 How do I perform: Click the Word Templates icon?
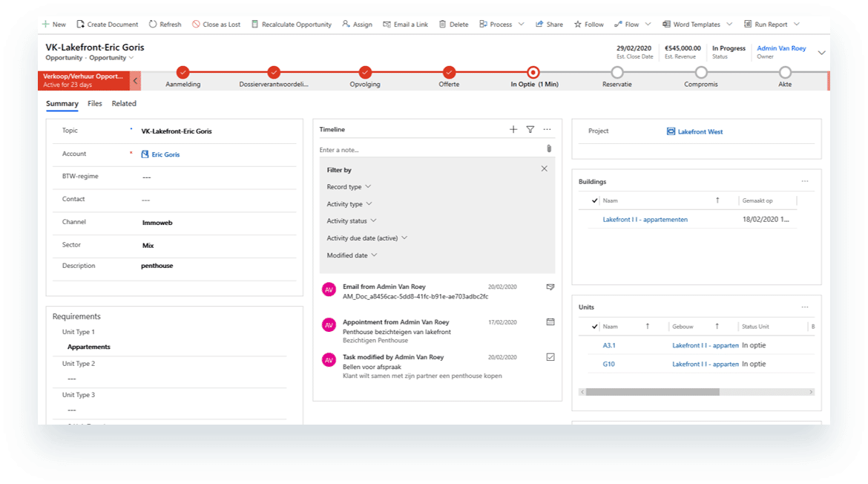(x=666, y=24)
